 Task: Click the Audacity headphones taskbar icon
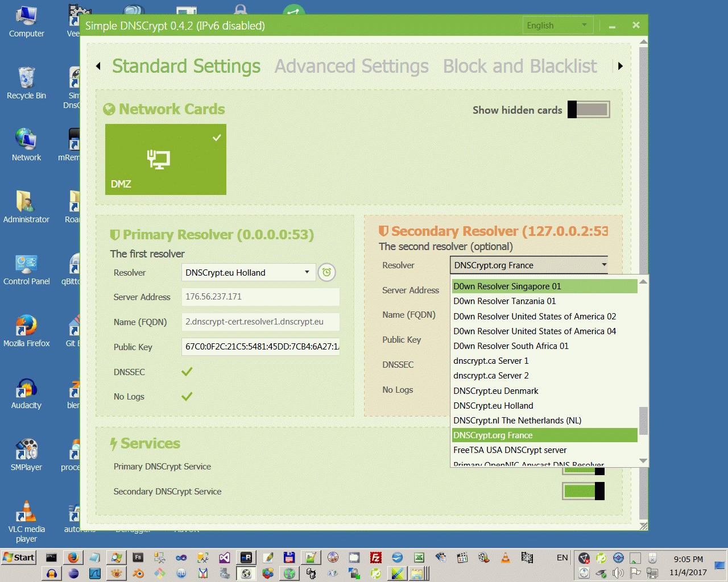tap(52, 573)
